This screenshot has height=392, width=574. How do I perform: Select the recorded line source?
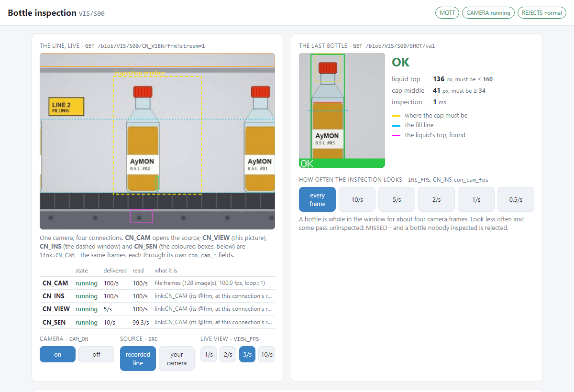(x=138, y=359)
